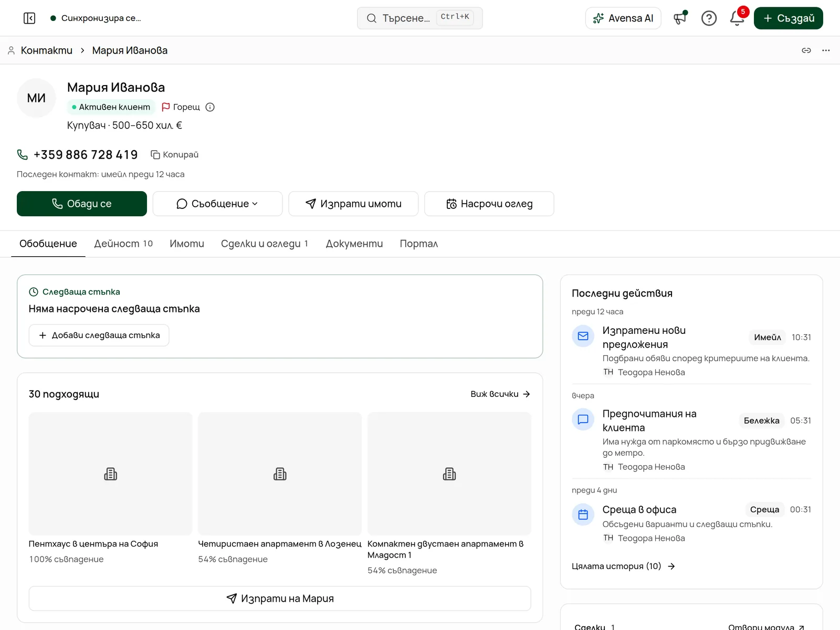Image resolution: width=840 pixels, height=630 pixels.
Task: Click Отвори модула link
Action: (766, 627)
